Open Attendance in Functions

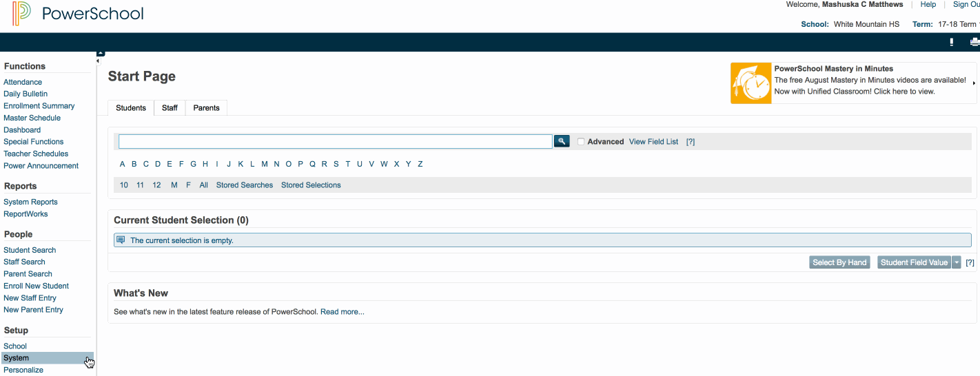(23, 82)
